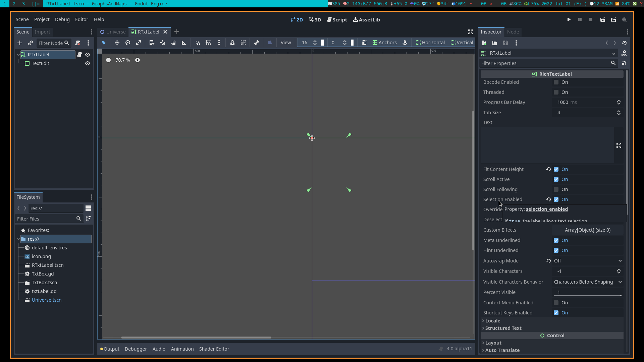Create a new resource in the Inspector
The height and width of the screenshot is (362, 644).
pyautogui.click(x=484, y=43)
